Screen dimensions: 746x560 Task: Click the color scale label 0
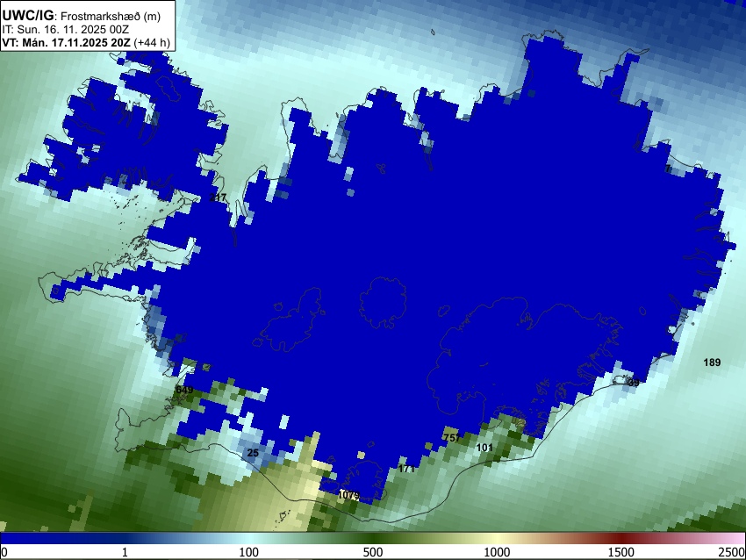pyautogui.click(x=4, y=552)
